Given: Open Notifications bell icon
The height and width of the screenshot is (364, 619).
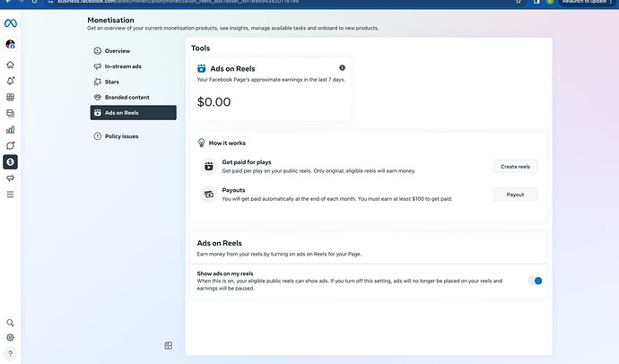Looking at the screenshot, I should (10, 81).
